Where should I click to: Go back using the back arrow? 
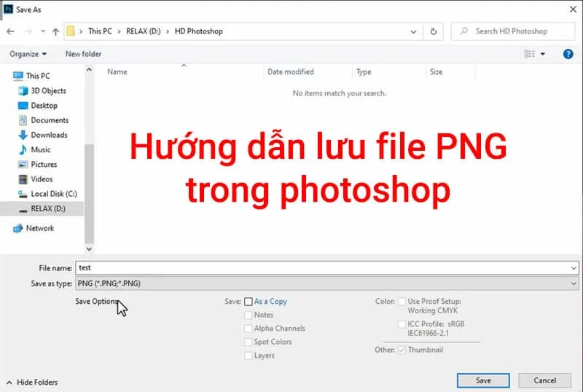pyautogui.click(x=10, y=31)
